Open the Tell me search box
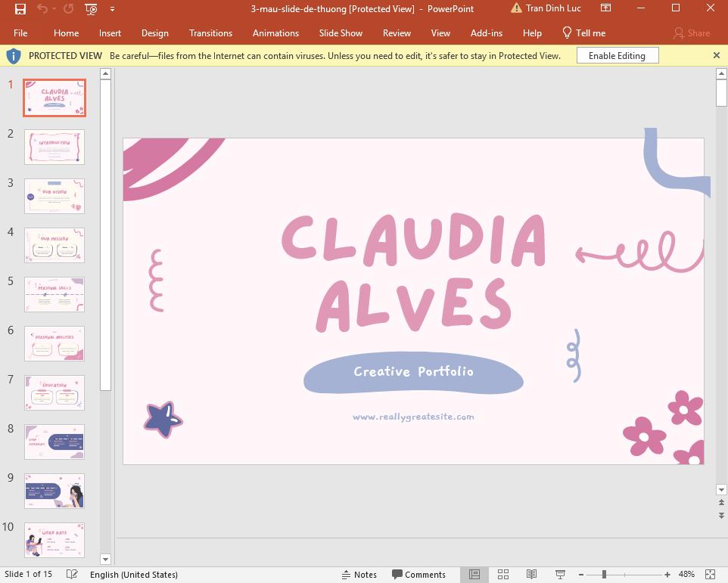Screen dimensions: 728x583 click(583, 33)
